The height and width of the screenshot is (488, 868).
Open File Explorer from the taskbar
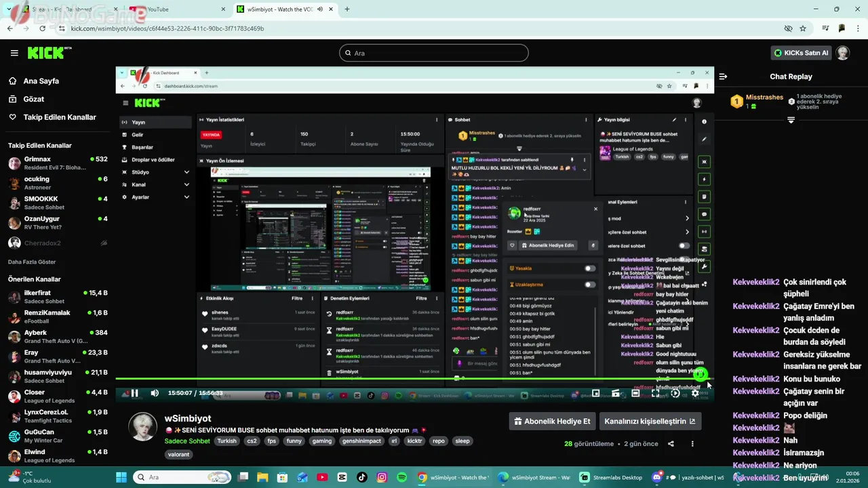pyautogui.click(x=262, y=477)
